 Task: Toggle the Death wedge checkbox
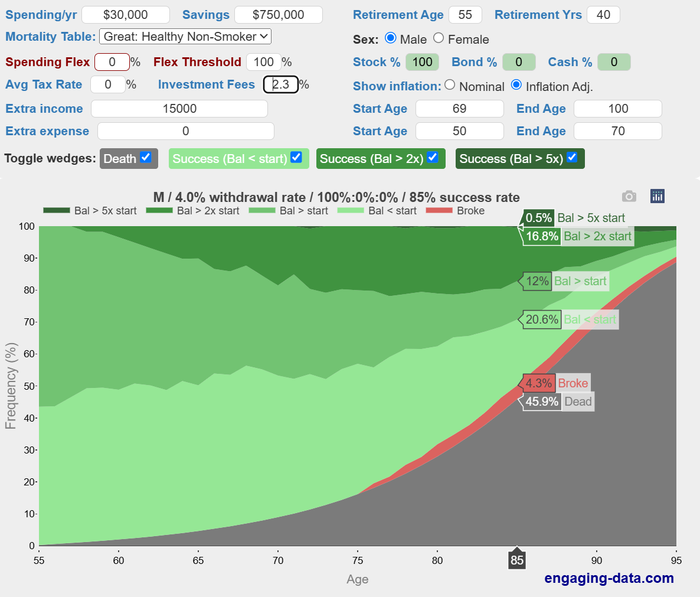pos(146,157)
